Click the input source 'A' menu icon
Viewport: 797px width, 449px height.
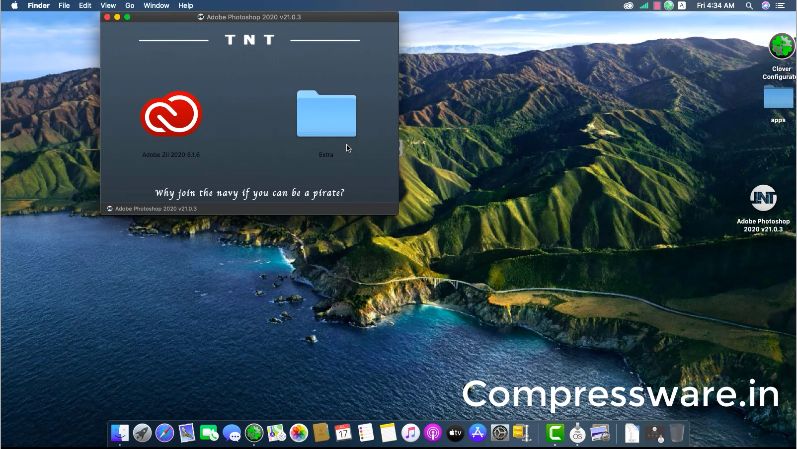pyautogui.click(x=682, y=6)
